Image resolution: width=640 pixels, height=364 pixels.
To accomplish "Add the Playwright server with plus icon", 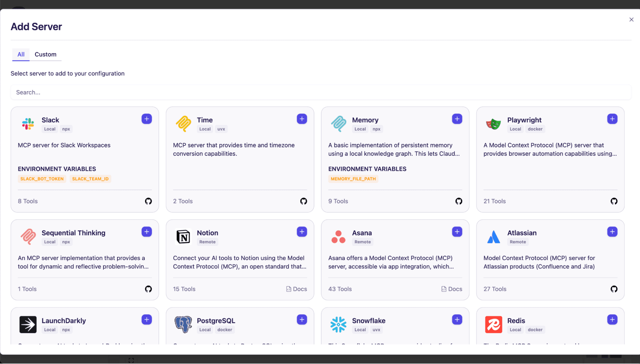I will (612, 119).
